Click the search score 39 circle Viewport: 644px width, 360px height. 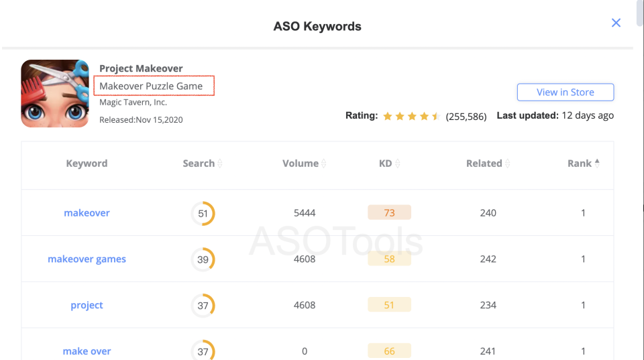[x=203, y=259]
